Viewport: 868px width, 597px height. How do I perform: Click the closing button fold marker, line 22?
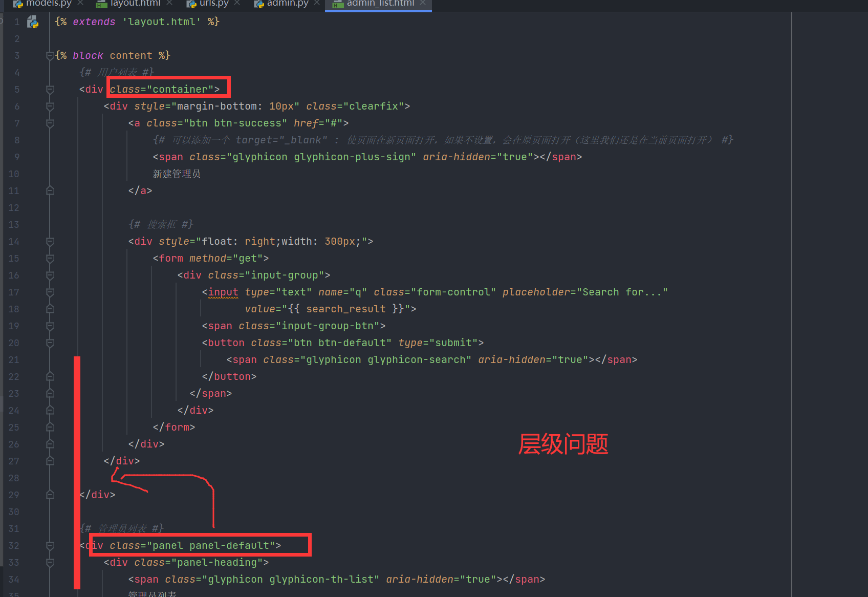pyautogui.click(x=50, y=377)
